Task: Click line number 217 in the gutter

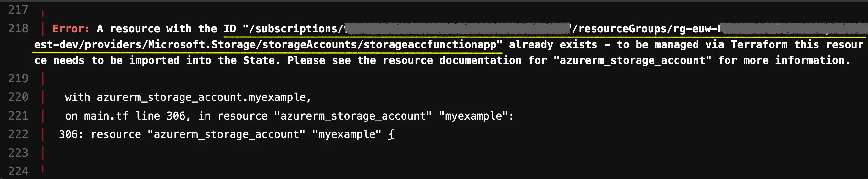Action: (x=18, y=10)
